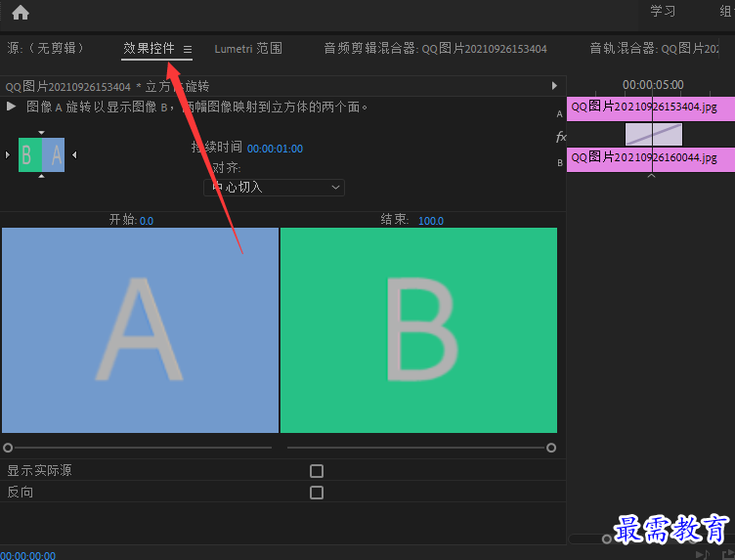735x560 pixels.
Task: Select the transition block on fx track
Action: [x=654, y=135]
